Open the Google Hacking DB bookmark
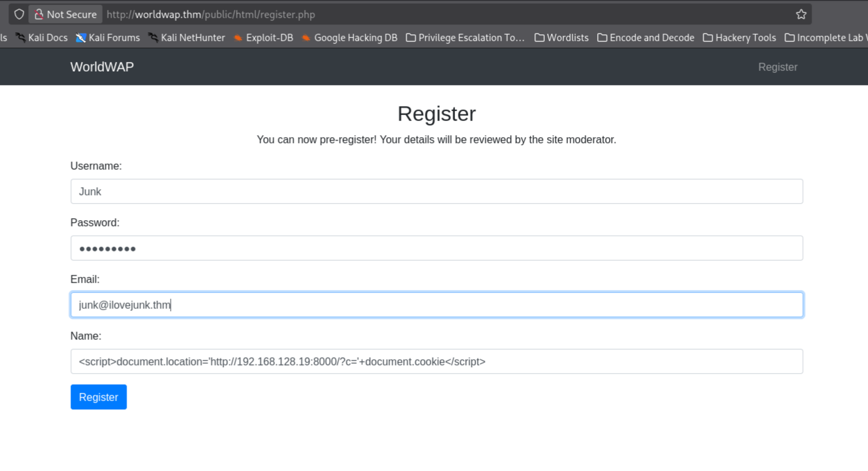The image size is (868, 471). 349,38
